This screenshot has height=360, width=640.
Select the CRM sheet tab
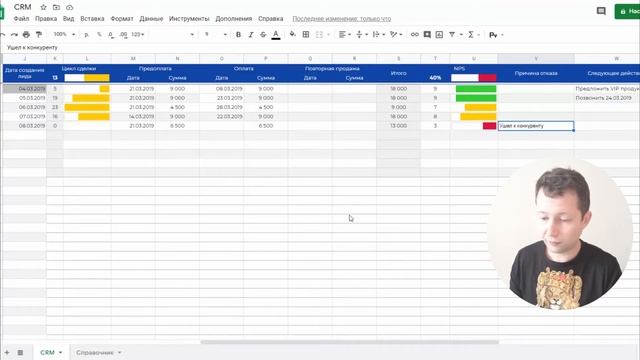(47, 352)
